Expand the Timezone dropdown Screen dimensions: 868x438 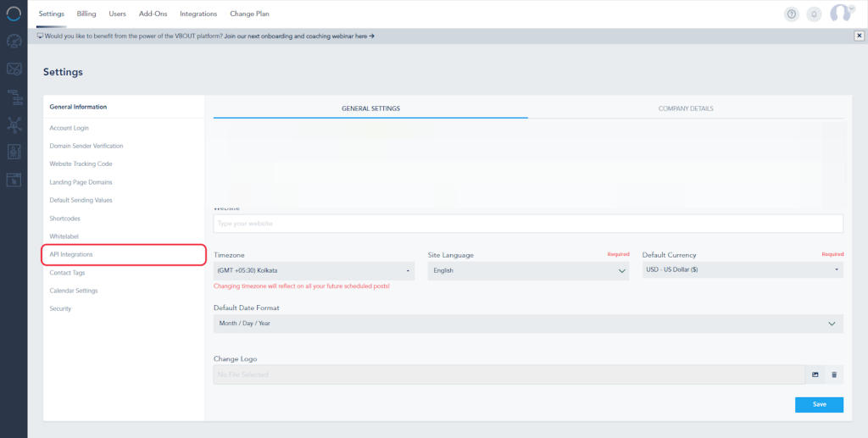click(314, 271)
